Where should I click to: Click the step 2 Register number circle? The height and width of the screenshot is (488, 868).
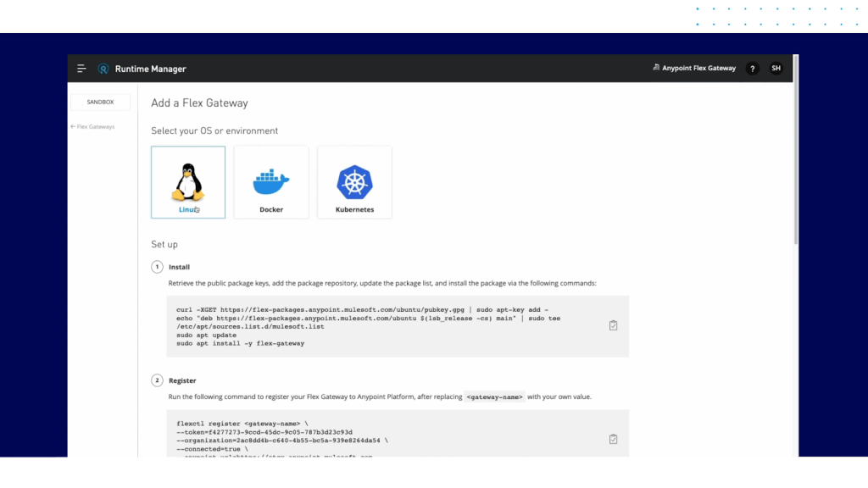point(157,380)
